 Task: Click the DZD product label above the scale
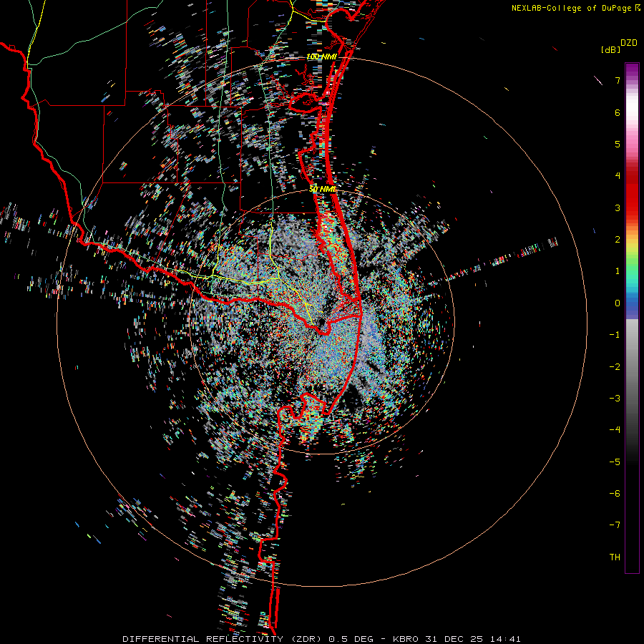629,43
